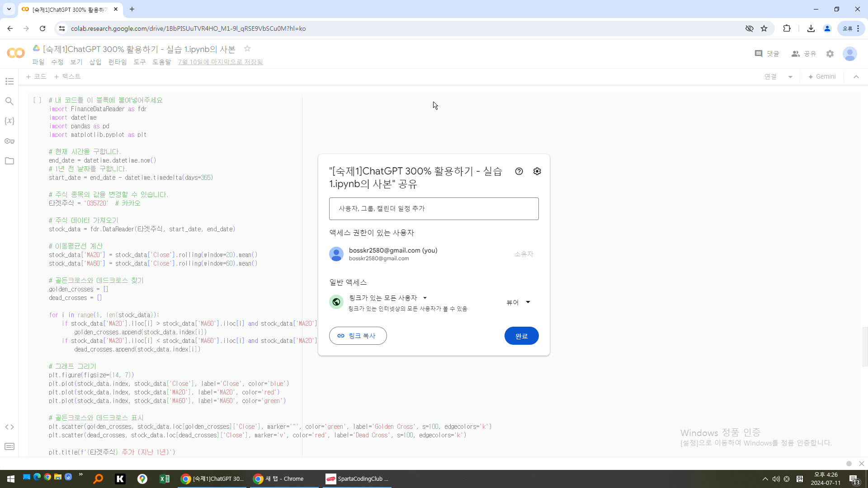This screenshot has height=488, width=868.
Task: Open the Excel taskbar app
Action: click(165, 479)
